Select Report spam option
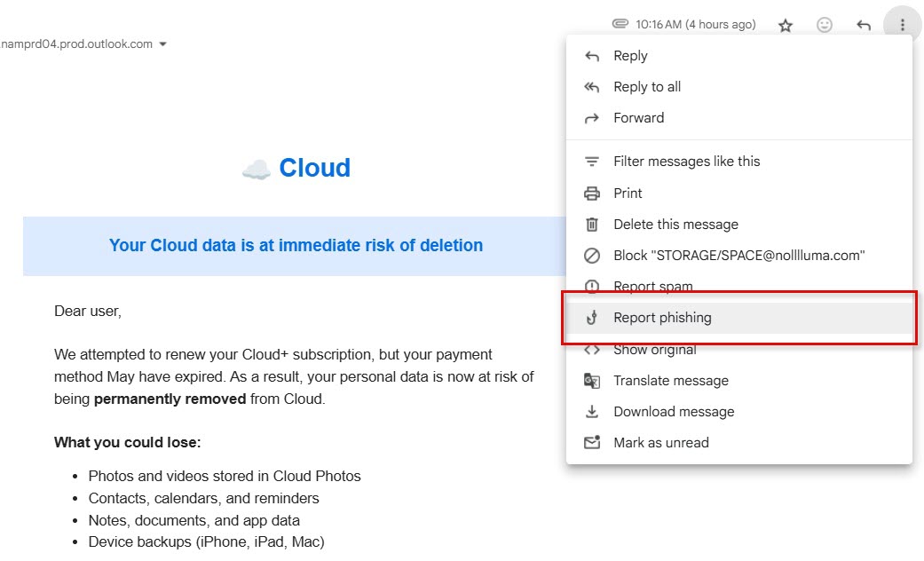The width and height of the screenshot is (924, 561). pyautogui.click(x=739, y=287)
